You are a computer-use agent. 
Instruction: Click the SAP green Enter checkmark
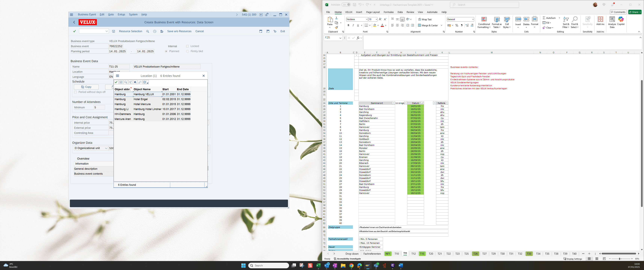point(74,31)
